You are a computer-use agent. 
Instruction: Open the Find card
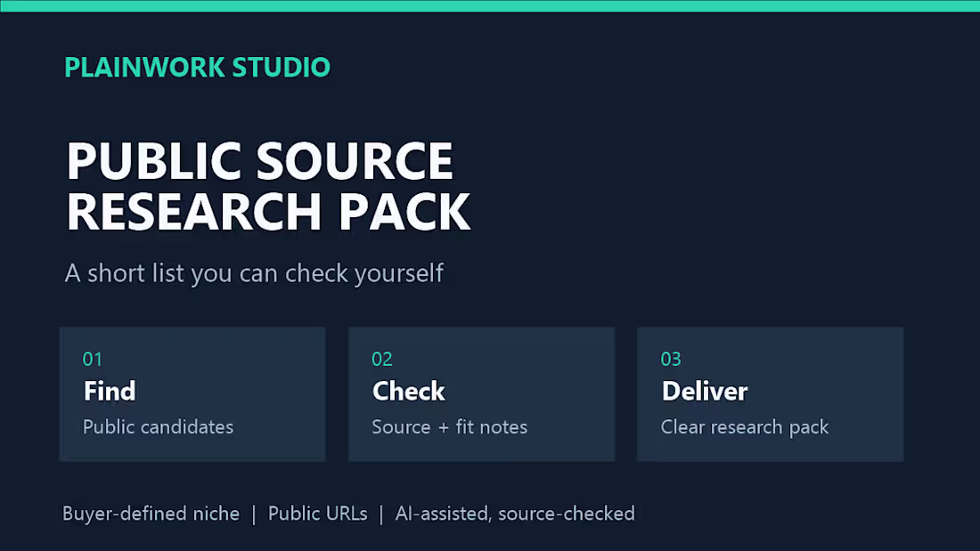pyautogui.click(x=192, y=394)
